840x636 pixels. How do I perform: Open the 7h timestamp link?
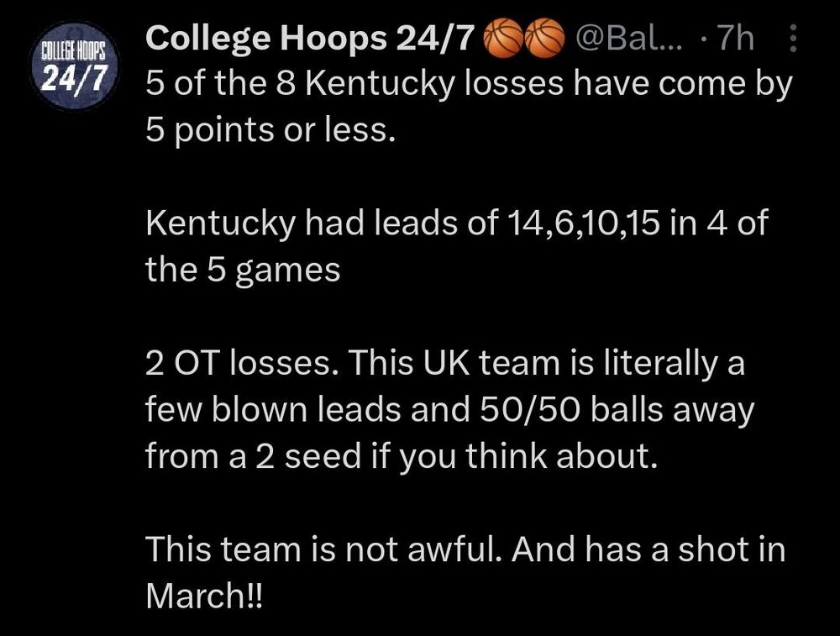pyautogui.click(x=736, y=38)
